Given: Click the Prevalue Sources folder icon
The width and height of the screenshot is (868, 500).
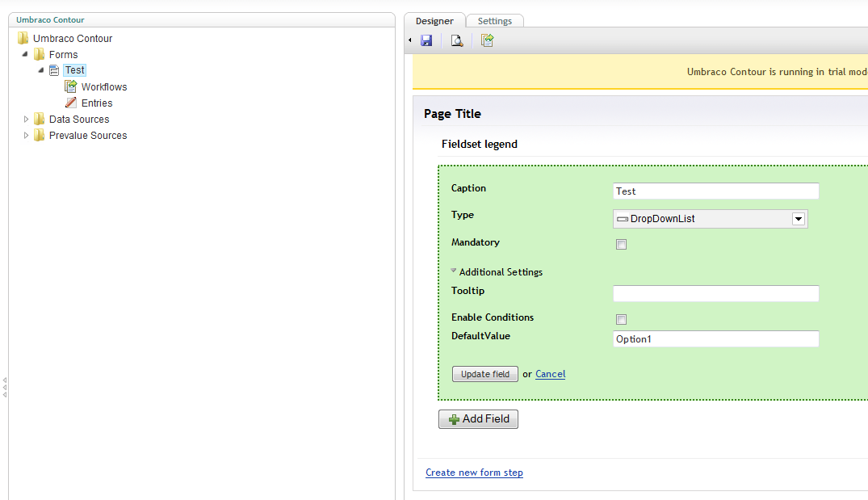Looking at the screenshot, I should click(x=39, y=135).
